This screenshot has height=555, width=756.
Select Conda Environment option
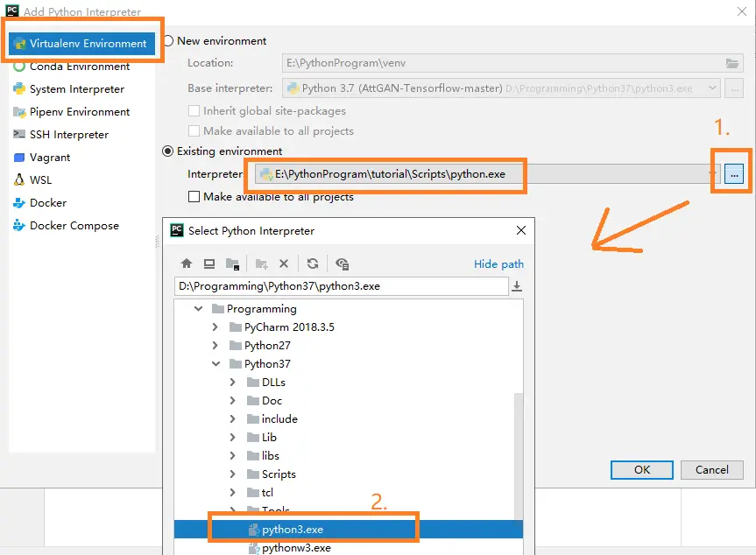(81, 67)
